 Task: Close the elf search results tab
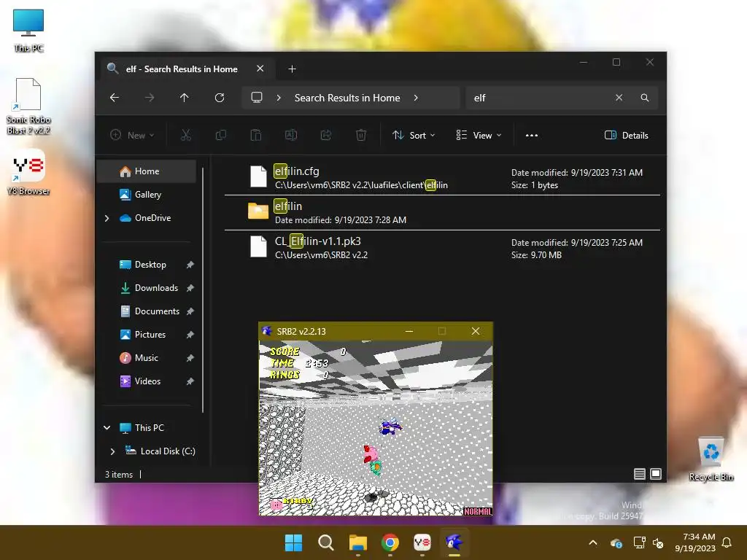(x=260, y=69)
